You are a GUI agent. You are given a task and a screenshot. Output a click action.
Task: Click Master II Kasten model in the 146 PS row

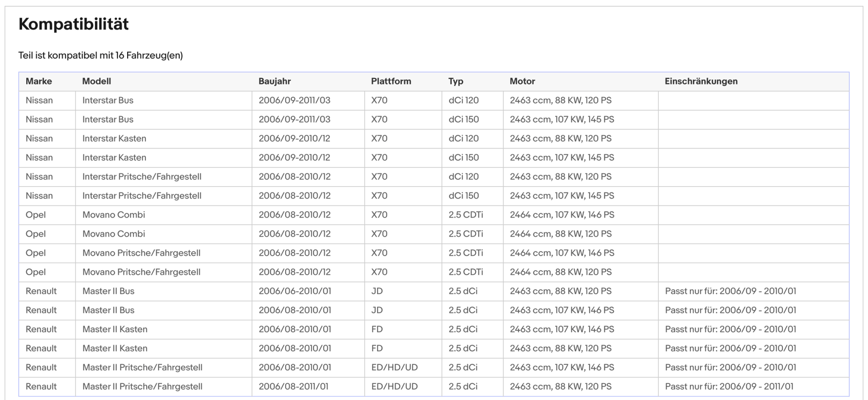[115, 329]
